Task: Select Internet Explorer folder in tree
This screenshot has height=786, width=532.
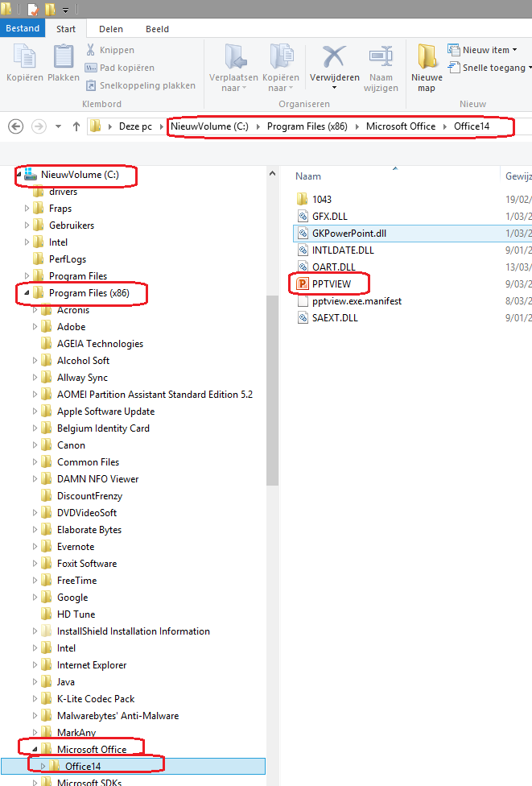Action: point(92,665)
